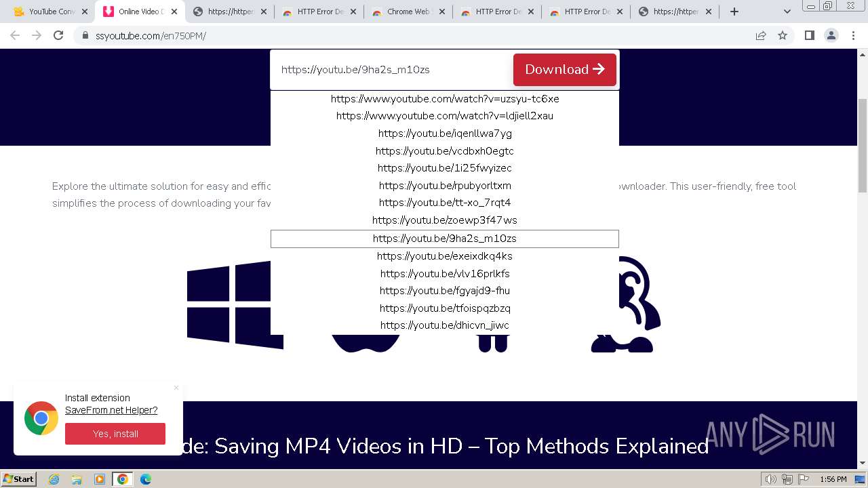Screen dimensions: 868x488
Task: Open File Explorer from taskbar
Action: tap(77, 479)
